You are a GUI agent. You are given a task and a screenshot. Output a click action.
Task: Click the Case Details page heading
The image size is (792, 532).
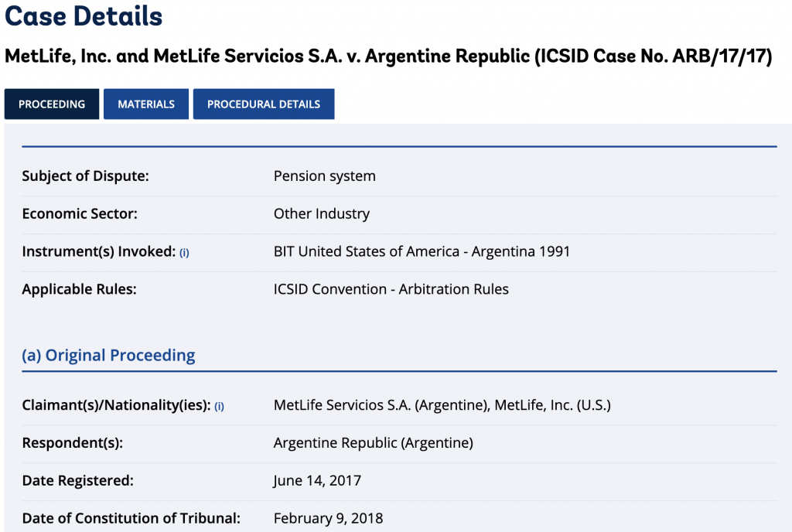coord(84,15)
